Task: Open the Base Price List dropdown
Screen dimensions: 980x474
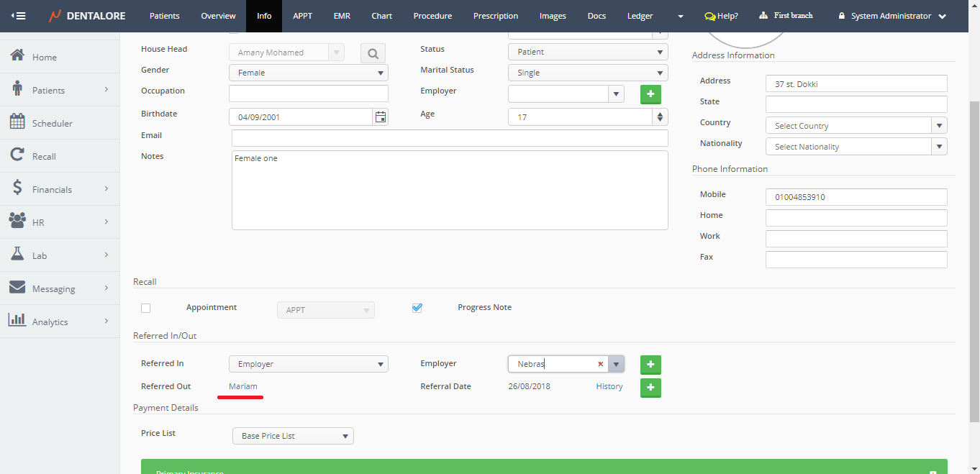Action: tap(293, 436)
